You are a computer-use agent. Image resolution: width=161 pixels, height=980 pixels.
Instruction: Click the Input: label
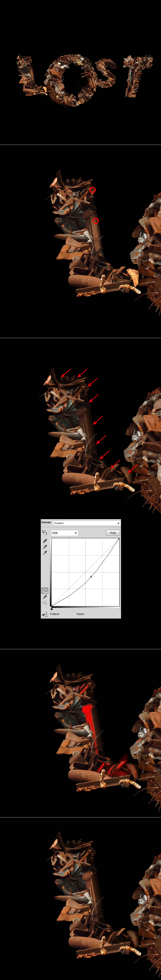click(80, 614)
